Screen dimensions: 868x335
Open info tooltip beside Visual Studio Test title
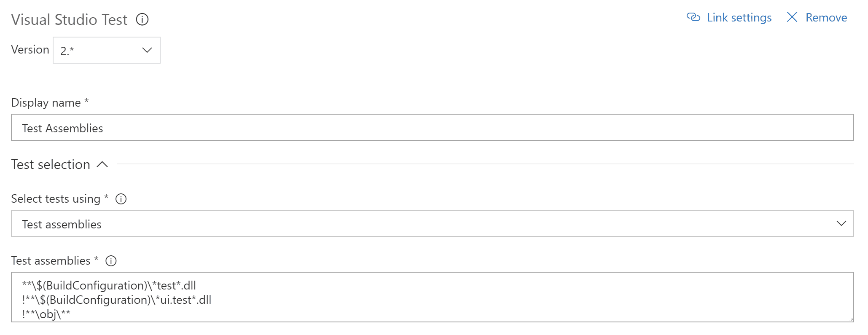pos(142,19)
